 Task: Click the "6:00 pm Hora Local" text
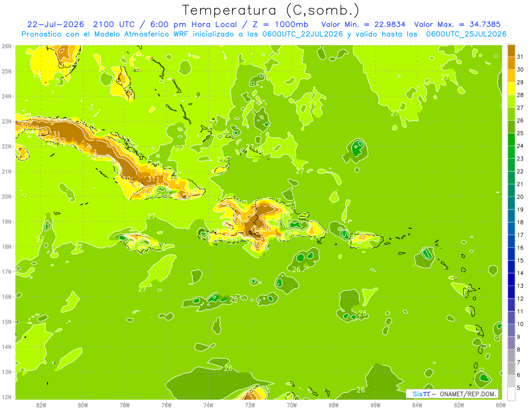(x=195, y=24)
